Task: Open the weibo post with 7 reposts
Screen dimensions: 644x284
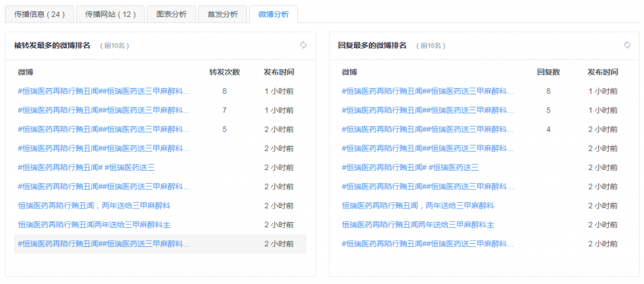Action: coord(104,110)
